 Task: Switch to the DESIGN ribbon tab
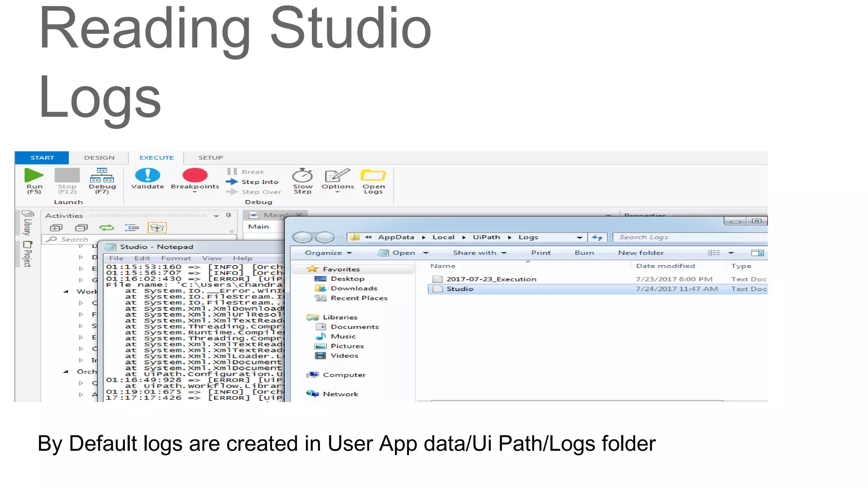[99, 158]
